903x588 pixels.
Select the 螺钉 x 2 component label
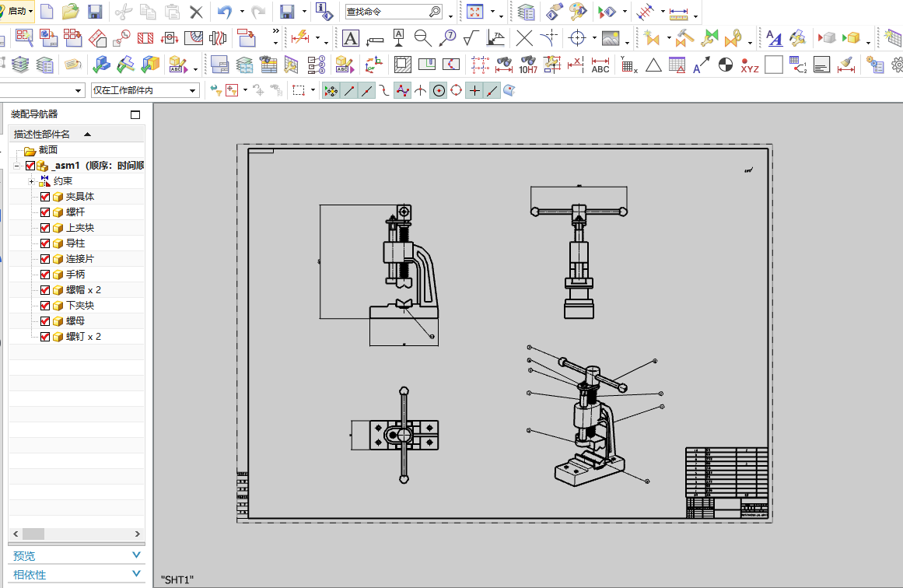83,336
